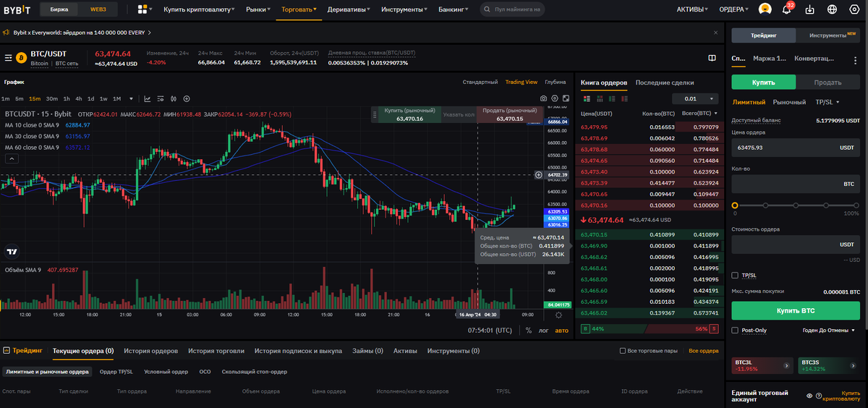The image size is (868, 408).
Task: Open the language globe icon
Action: pyautogui.click(x=833, y=9)
